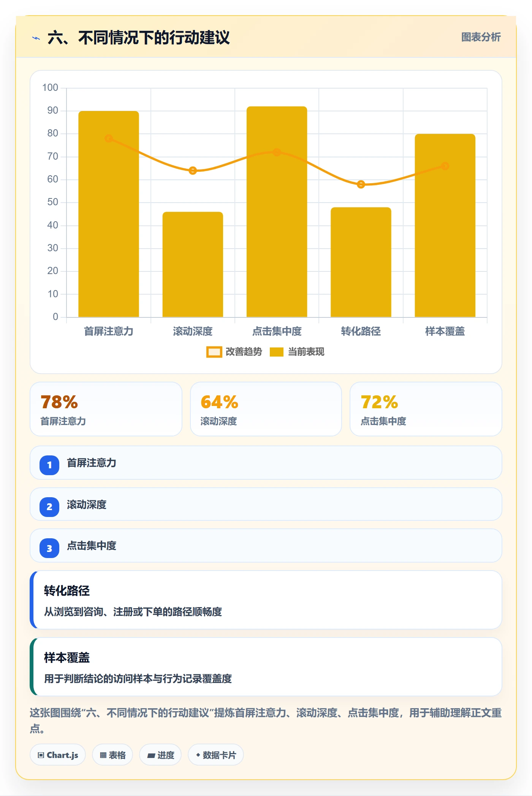This screenshot has height=796, width=532.
Task: Click the number 3 badge for 点击集中度
Action: [x=49, y=548]
